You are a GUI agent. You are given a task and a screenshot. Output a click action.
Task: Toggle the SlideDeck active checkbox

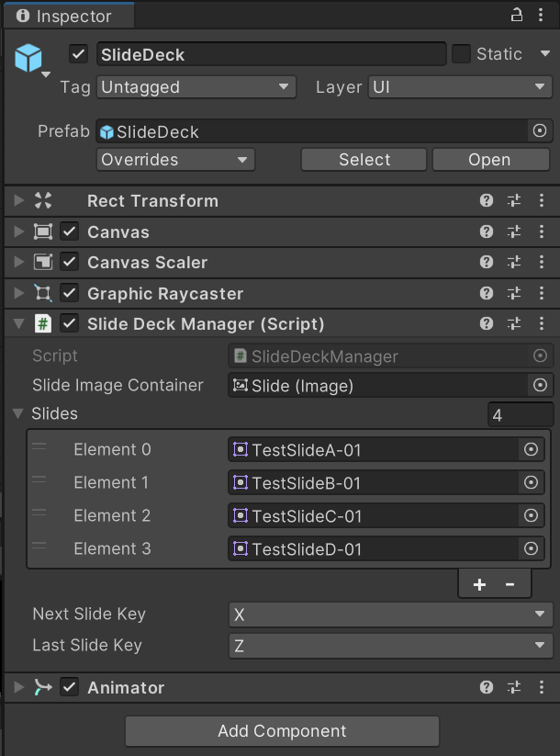[79, 54]
